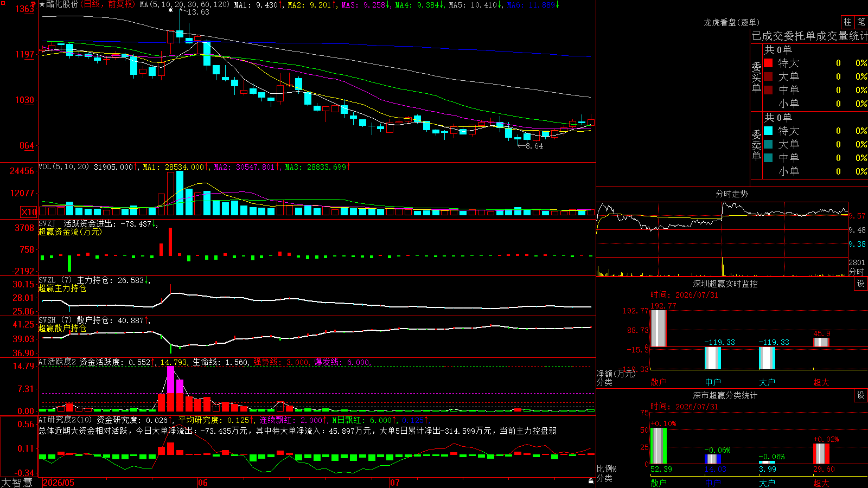Click the SVZJ indicator name
Screen dimensions: 868x488
pos(47,223)
